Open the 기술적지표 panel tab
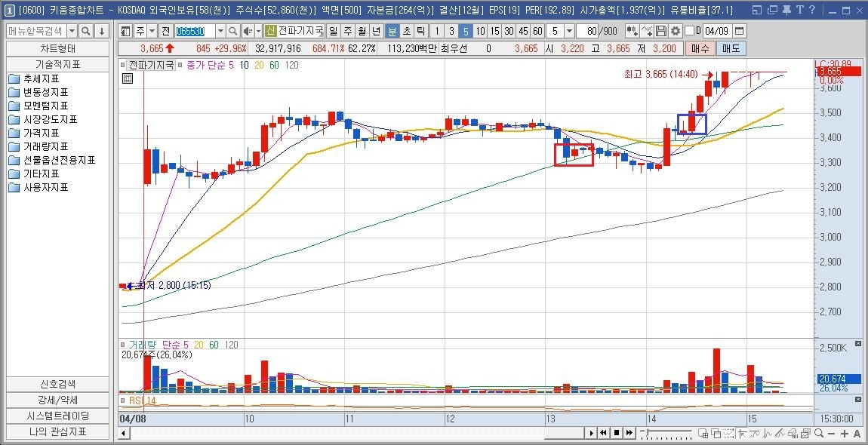This screenshot has width=868, height=445. (x=57, y=64)
